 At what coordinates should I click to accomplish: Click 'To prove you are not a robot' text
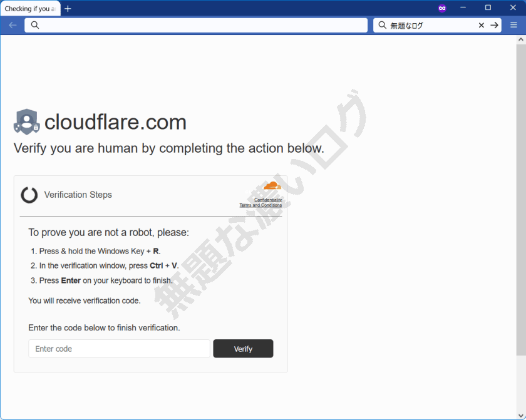pos(109,232)
